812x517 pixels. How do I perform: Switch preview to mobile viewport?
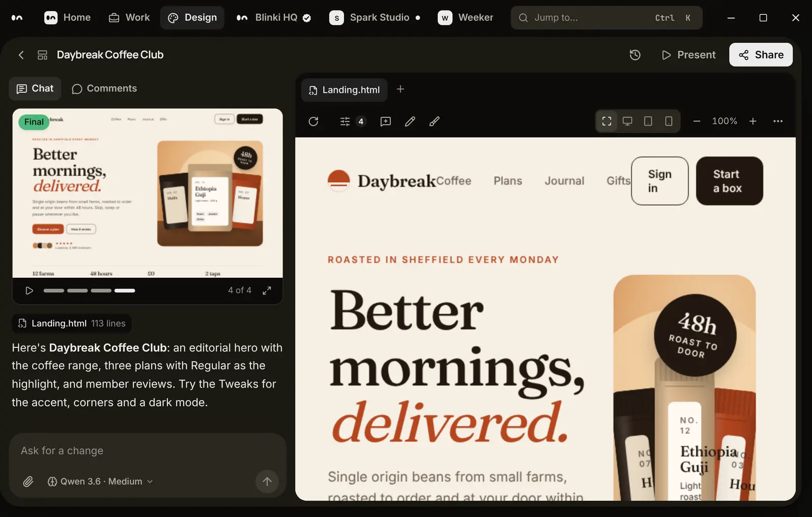(669, 121)
